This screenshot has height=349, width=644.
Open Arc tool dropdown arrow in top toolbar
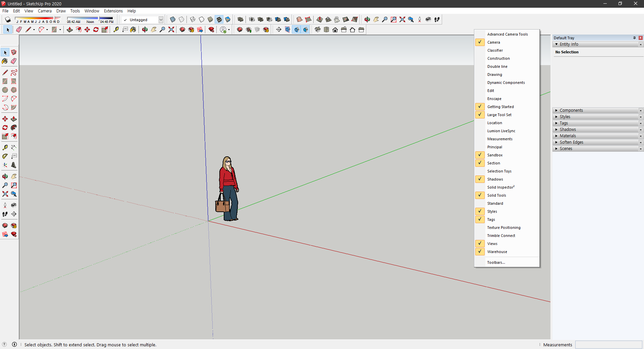[47, 30]
